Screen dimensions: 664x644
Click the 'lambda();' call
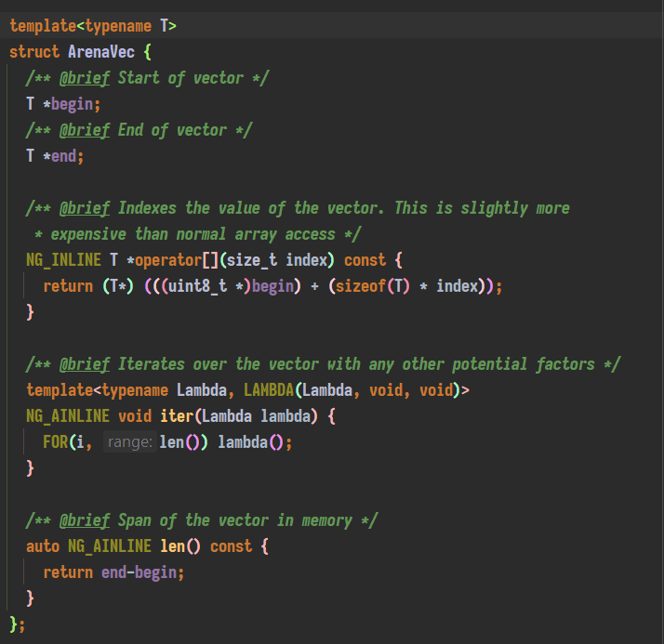pyautogui.click(x=255, y=442)
